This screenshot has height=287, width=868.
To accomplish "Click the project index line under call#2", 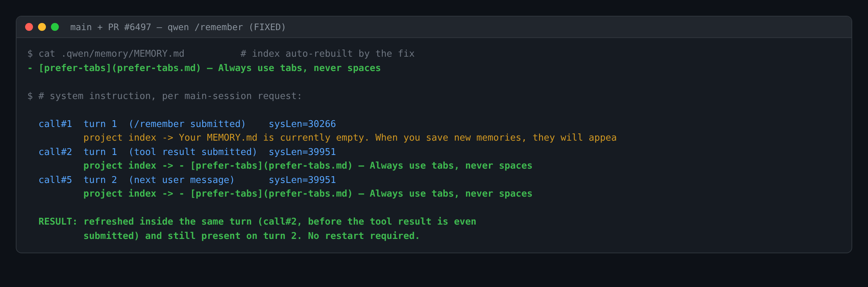I will click(308, 166).
